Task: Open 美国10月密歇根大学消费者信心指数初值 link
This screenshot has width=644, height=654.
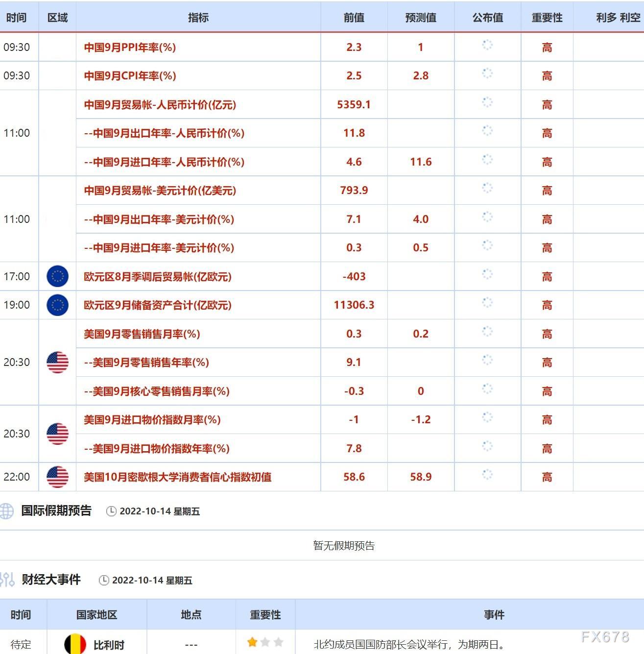Action: (x=177, y=477)
